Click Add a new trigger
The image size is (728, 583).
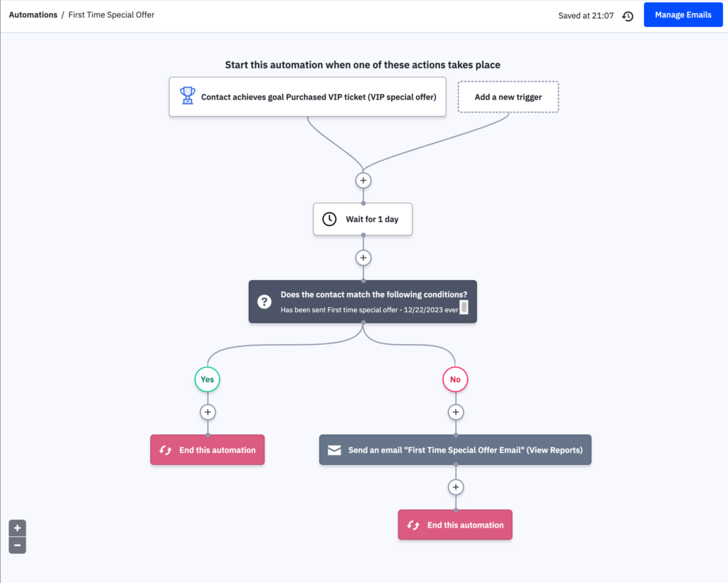508,97
